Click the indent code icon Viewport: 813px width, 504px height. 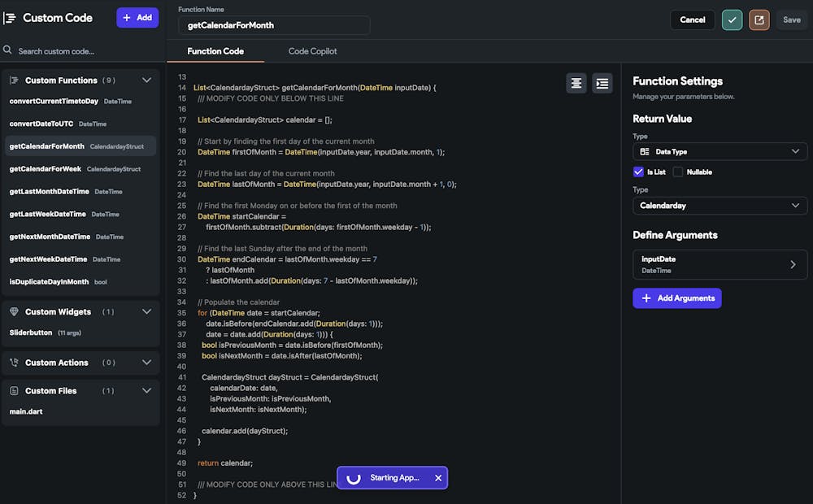point(602,83)
